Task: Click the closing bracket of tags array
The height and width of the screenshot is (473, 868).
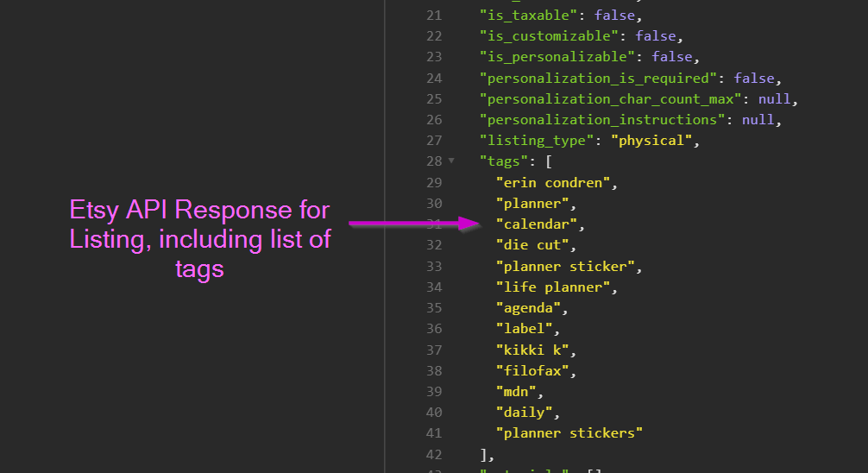Action: (x=484, y=454)
